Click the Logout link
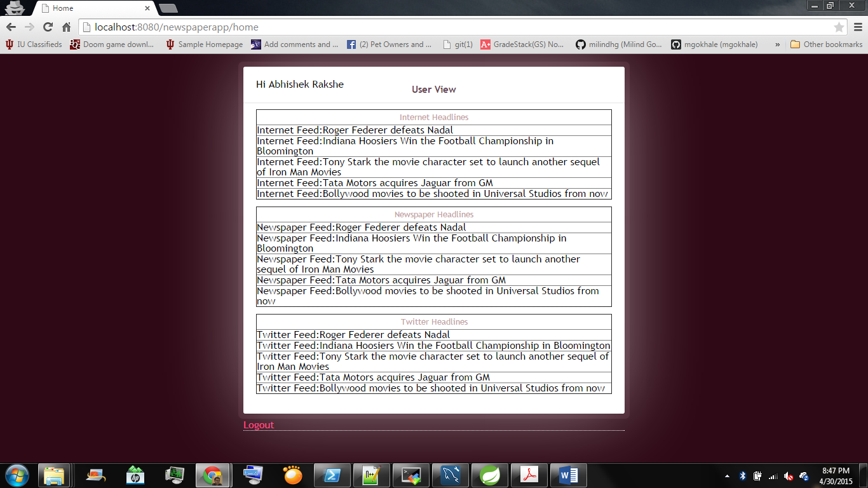 coord(259,425)
